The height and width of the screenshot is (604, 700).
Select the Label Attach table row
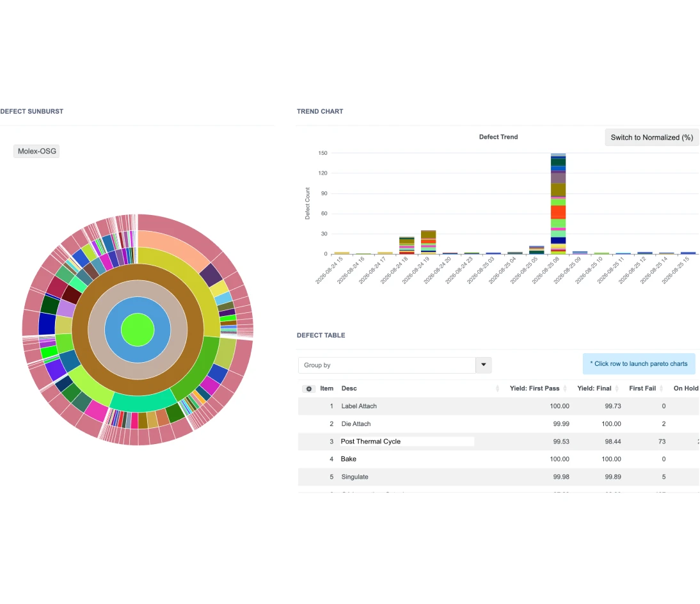(498, 406)
